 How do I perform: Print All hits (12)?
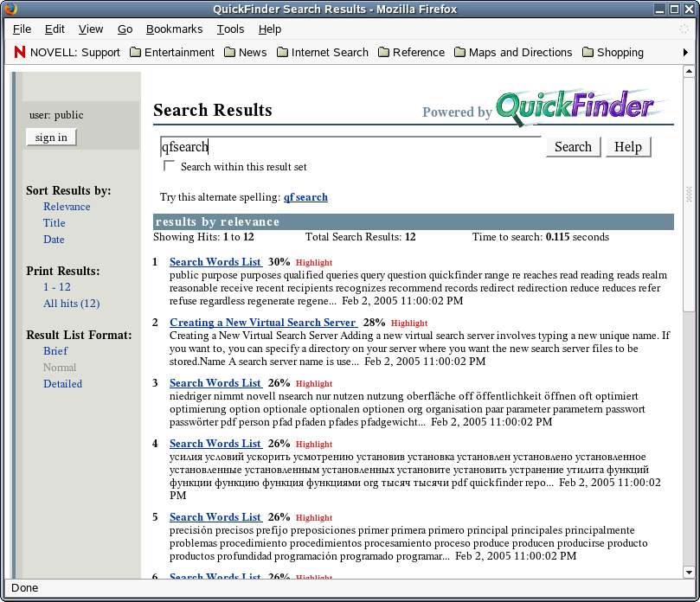[x=72, y=304]
